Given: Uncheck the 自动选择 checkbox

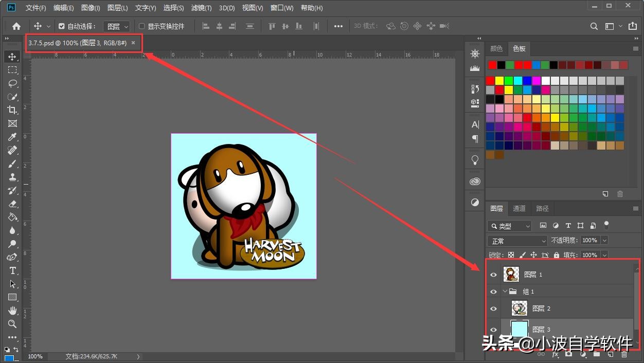Looking at the screenshot, I should tap(62, 26).
